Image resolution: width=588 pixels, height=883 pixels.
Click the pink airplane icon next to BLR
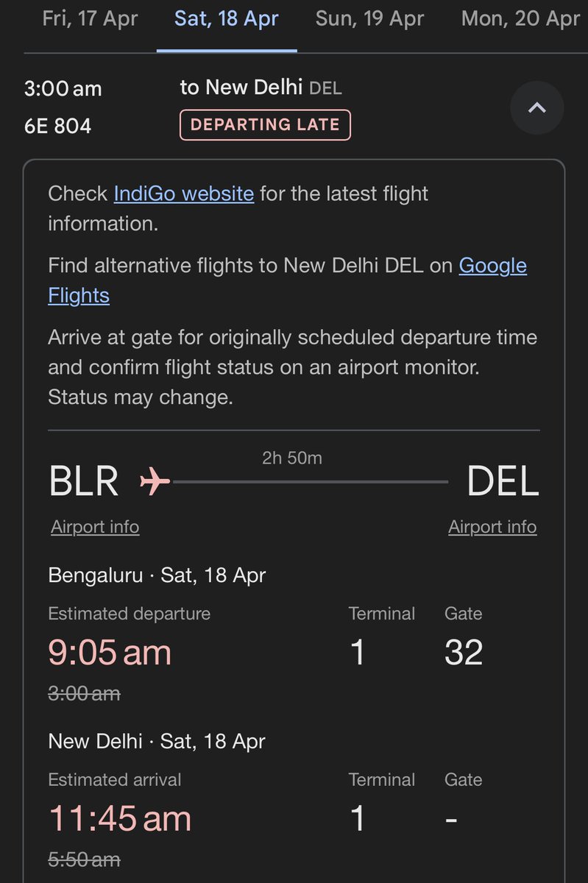pos(155,482)
